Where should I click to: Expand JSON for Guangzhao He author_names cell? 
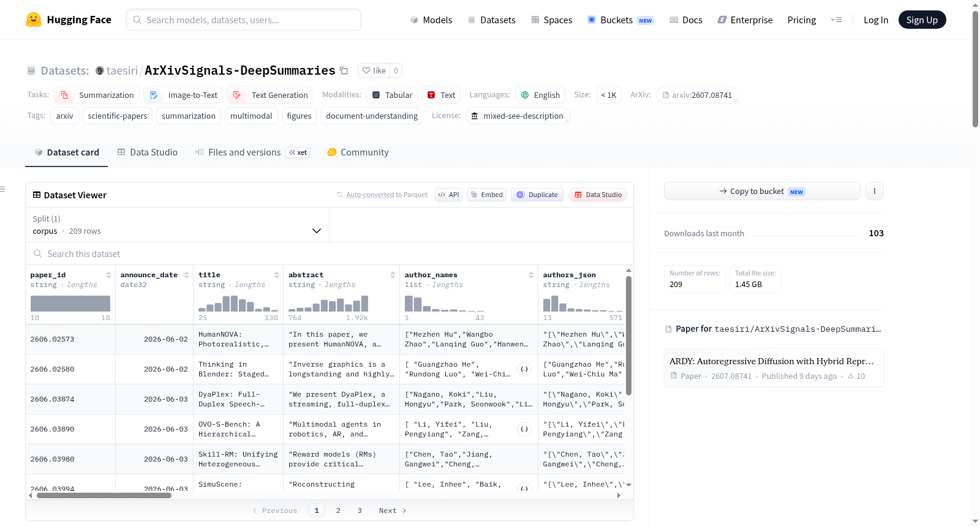click(524, 369)
